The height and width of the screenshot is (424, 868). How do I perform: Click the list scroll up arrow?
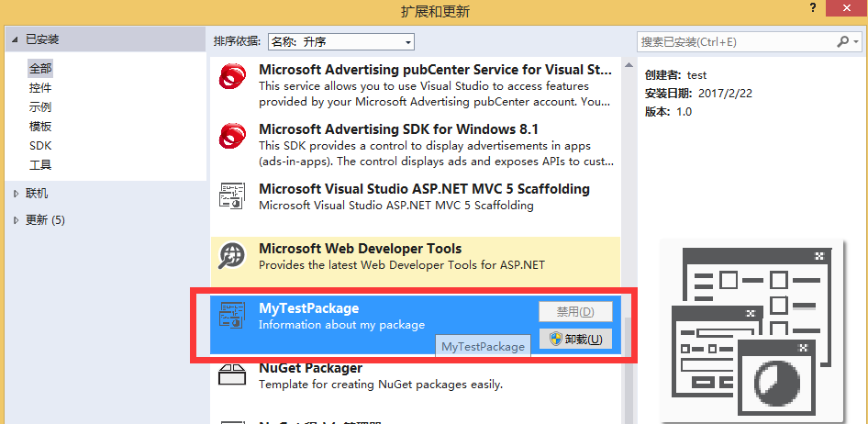629,65
